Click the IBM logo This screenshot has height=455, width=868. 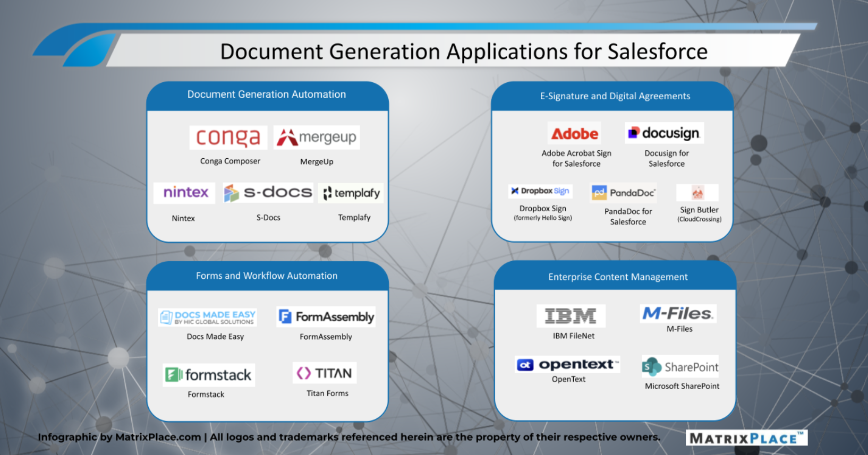click(571, 316)
